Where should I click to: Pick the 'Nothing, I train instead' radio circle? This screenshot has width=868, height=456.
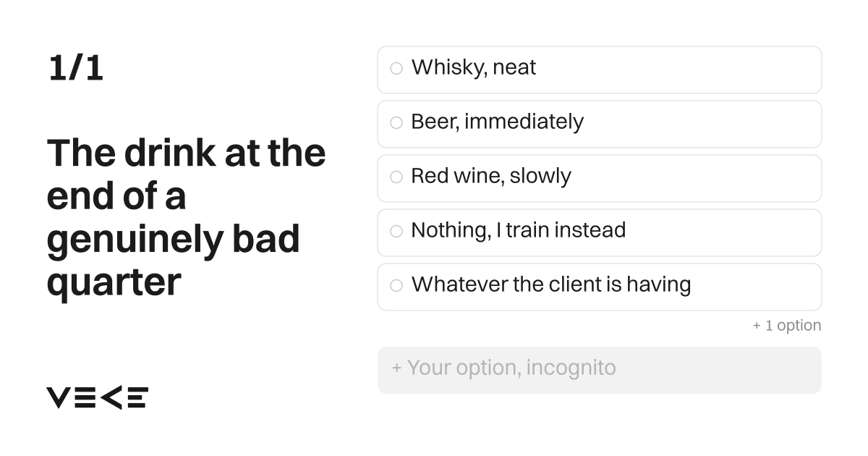coord(396,231)
